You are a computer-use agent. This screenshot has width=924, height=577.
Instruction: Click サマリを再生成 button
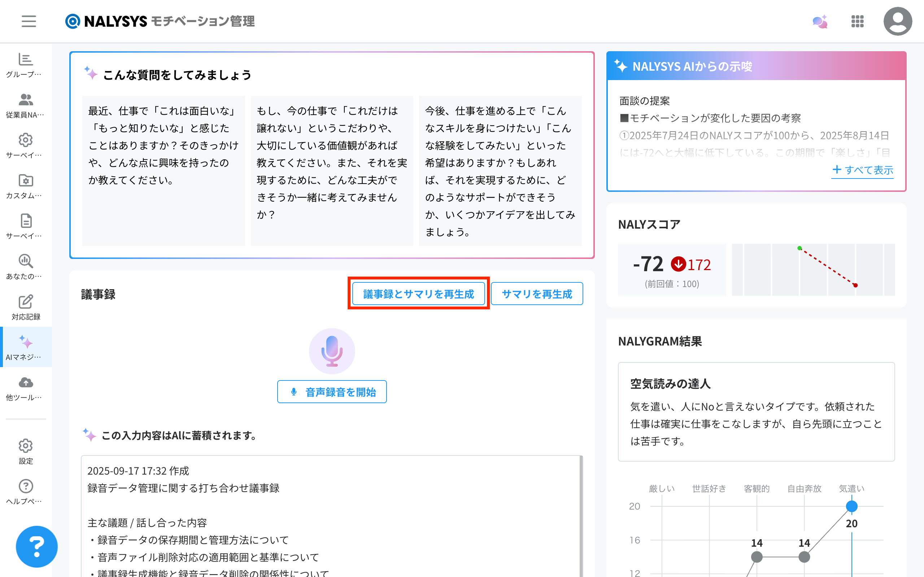pyautogui.click(x=536, y=294)
